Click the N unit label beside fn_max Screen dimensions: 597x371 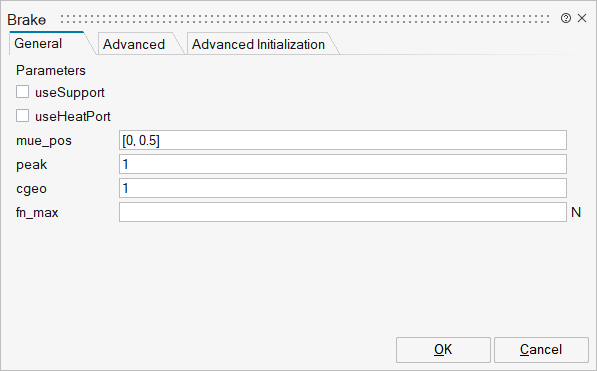pos(576,212)
